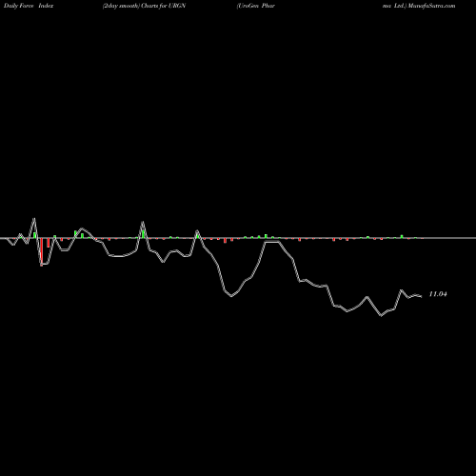
Task: Click the 11.04 value label
Action: [x=438, y=294]
